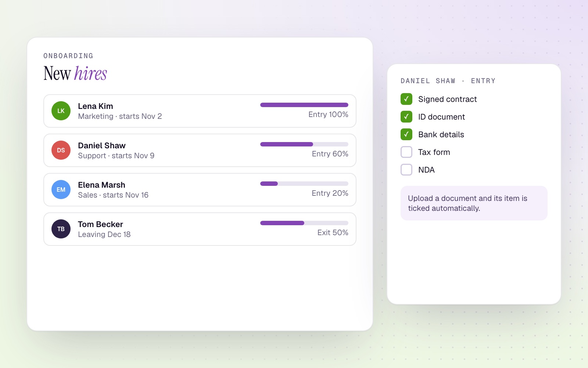The height and width of the screenshot is (368, 588).
Task: Click the upload document hint box
Action: (474, 203)
